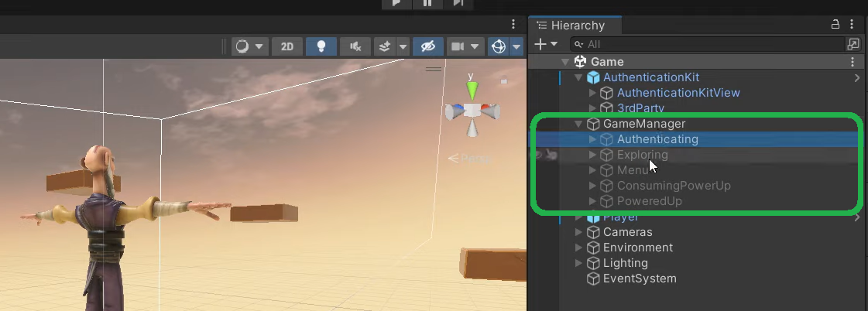Open the effects options dropdown arrow
868x311 pixels.
click(x=403, y=46)
